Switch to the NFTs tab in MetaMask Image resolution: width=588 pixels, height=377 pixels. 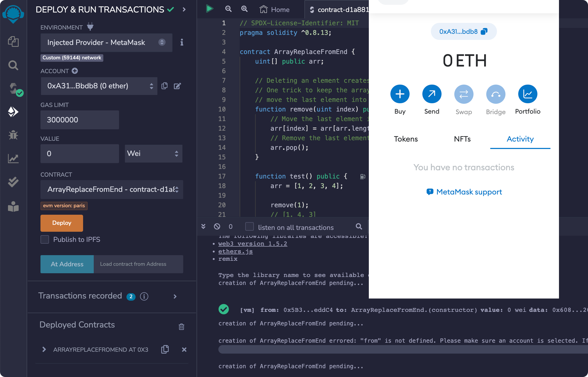pos(462,138)
